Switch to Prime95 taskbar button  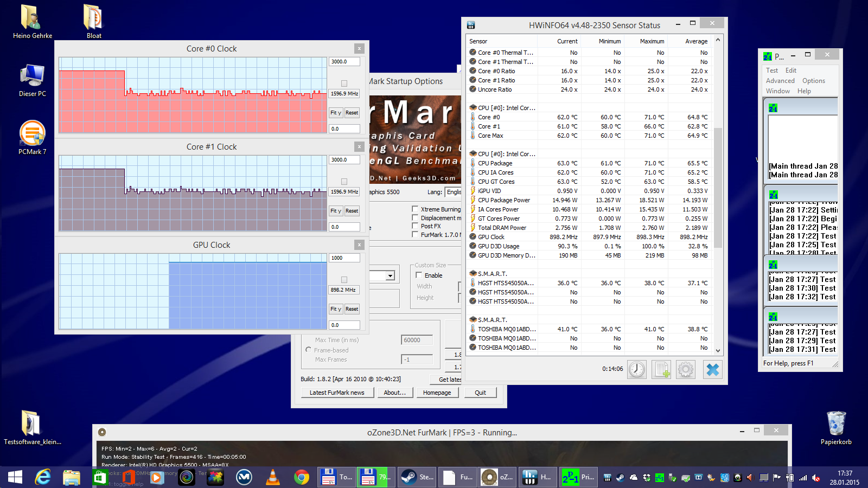[x=579, y=477]
